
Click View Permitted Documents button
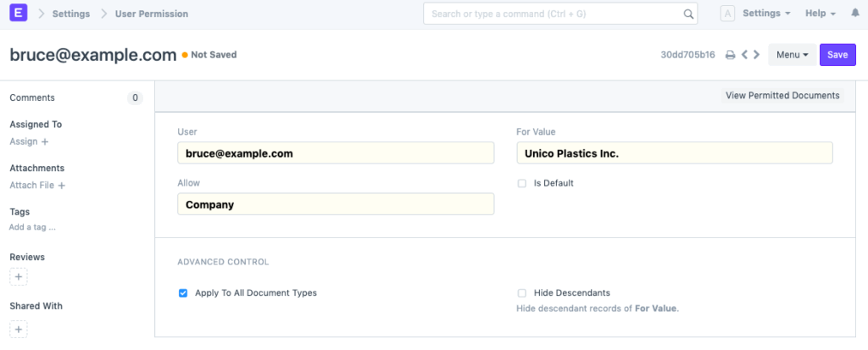pyautogui.click(x=782, y=96)
